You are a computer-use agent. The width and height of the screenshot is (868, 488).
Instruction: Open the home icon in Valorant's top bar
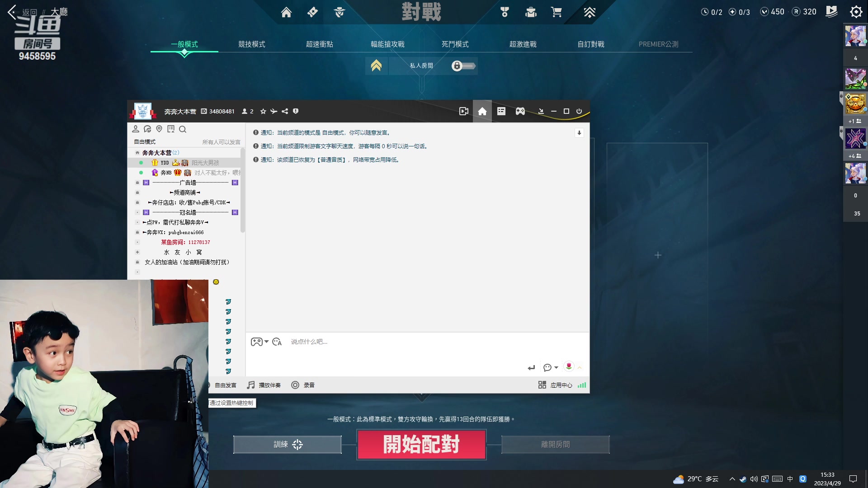click(x=286, y=12)
